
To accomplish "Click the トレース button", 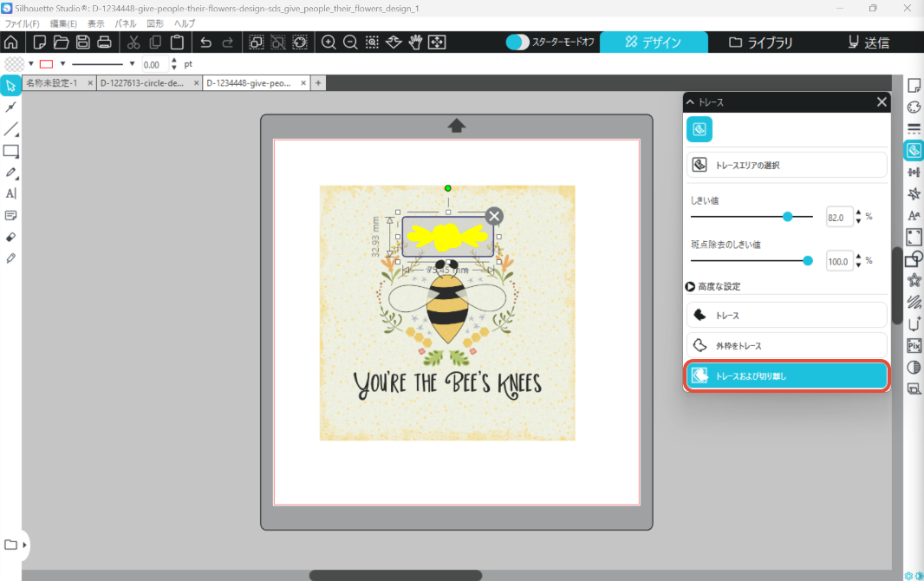I will point(787,316).
